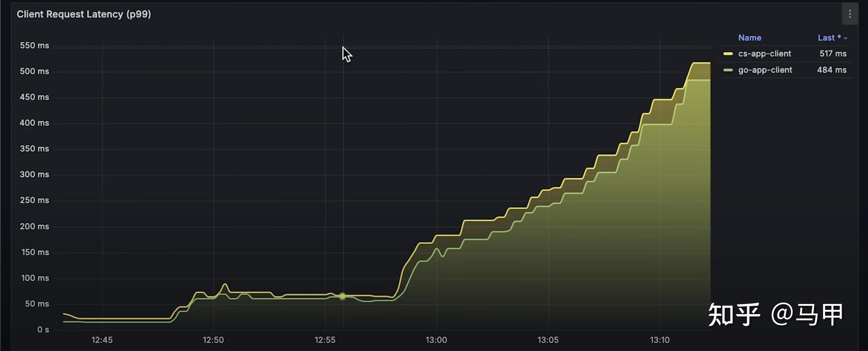Toggle cs-app-client series visibility in legend
The image size is (868, 351).
(764, 54)
